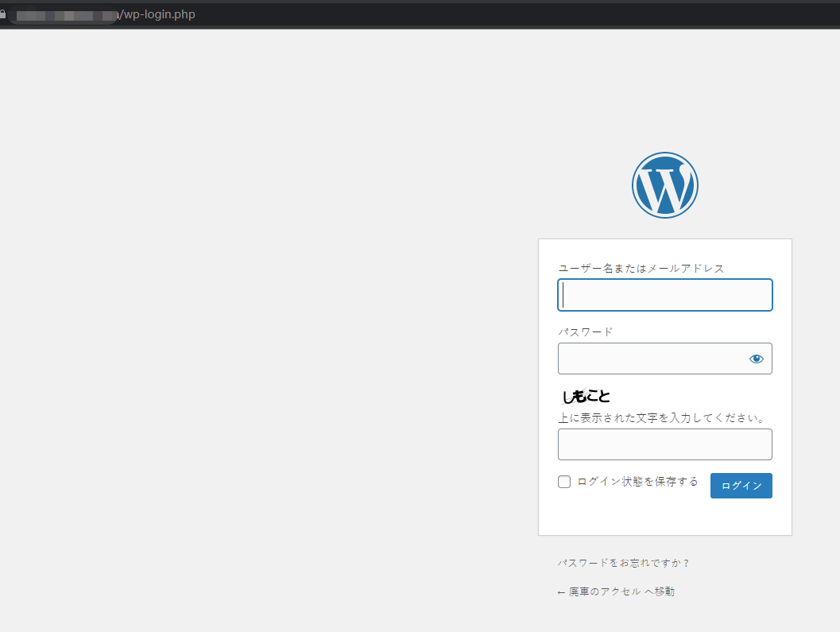Click the blue ログイン button
The width and height of the screenshot is (840, 632).
point(741,486)
